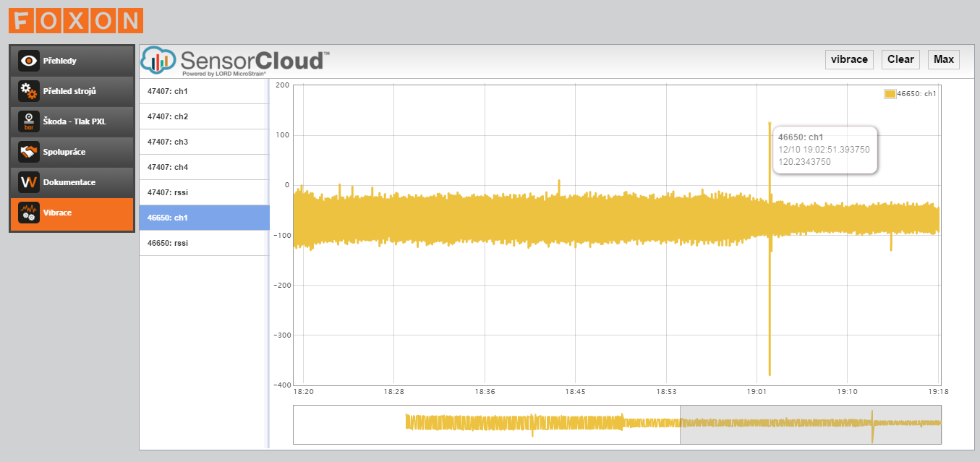Click the Max button
Screen dimensions: 980x462
pyautogui.click(x=944, y=59)
